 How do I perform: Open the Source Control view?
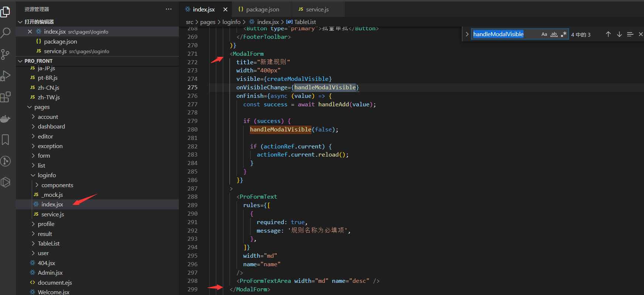click(x=5, y=54)
